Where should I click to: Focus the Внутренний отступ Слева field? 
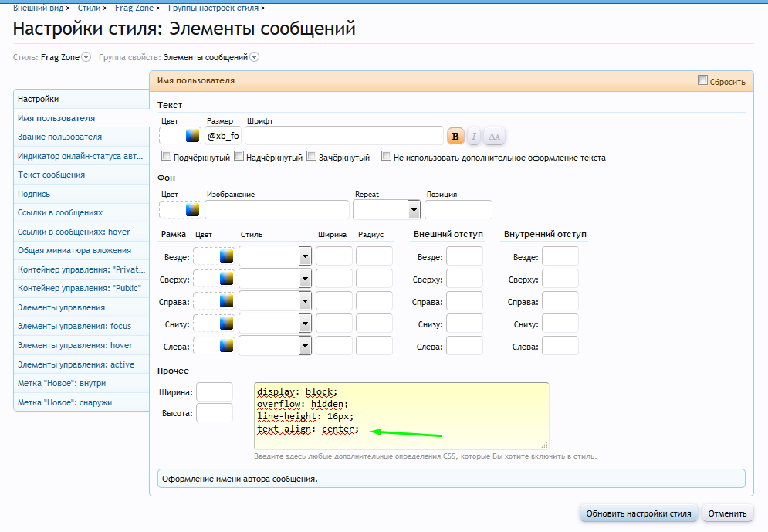click(560, 346)
